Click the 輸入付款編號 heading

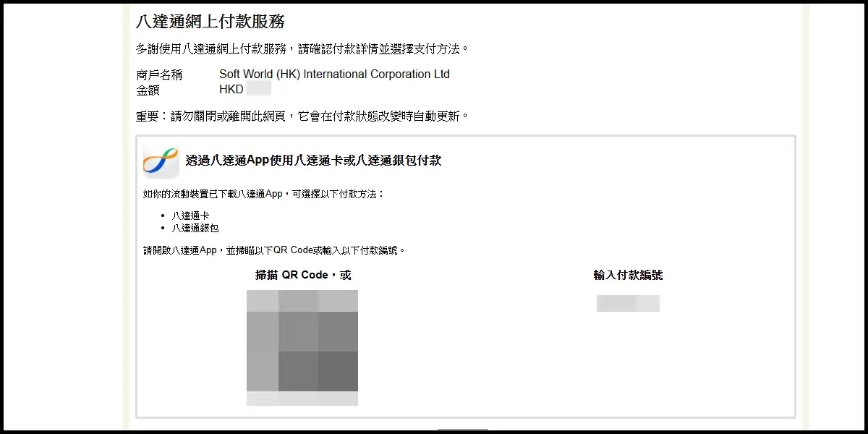coord(628,276)
